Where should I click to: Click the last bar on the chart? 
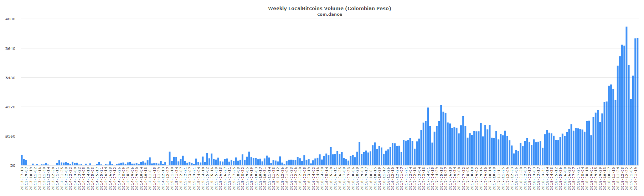click(x=638, y=102)
